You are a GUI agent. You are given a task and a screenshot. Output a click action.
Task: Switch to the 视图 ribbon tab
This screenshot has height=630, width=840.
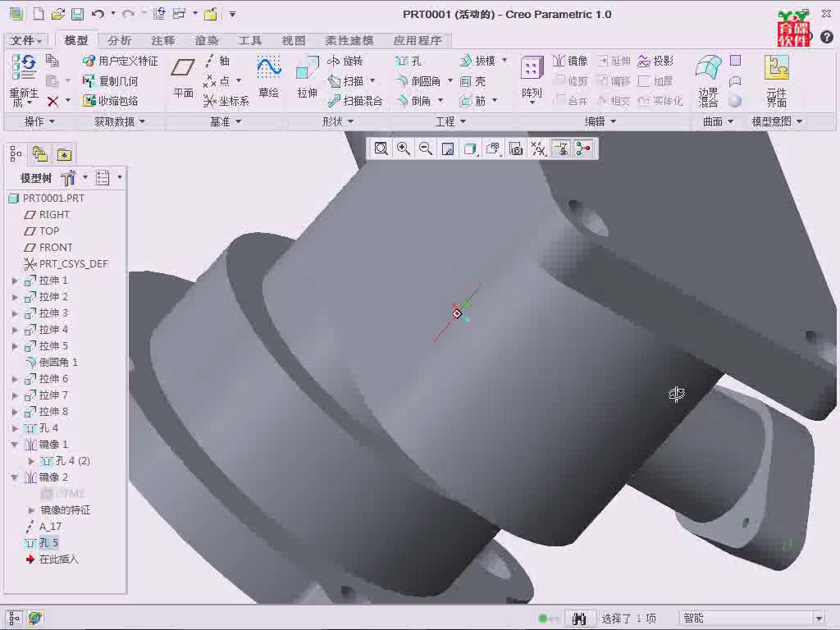(294, 40)
